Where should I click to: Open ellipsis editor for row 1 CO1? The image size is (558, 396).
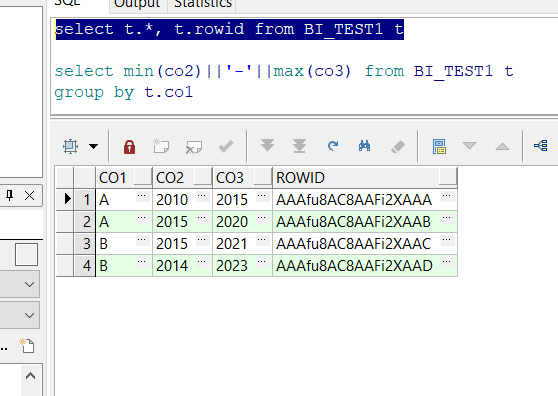tap(141, 196)
